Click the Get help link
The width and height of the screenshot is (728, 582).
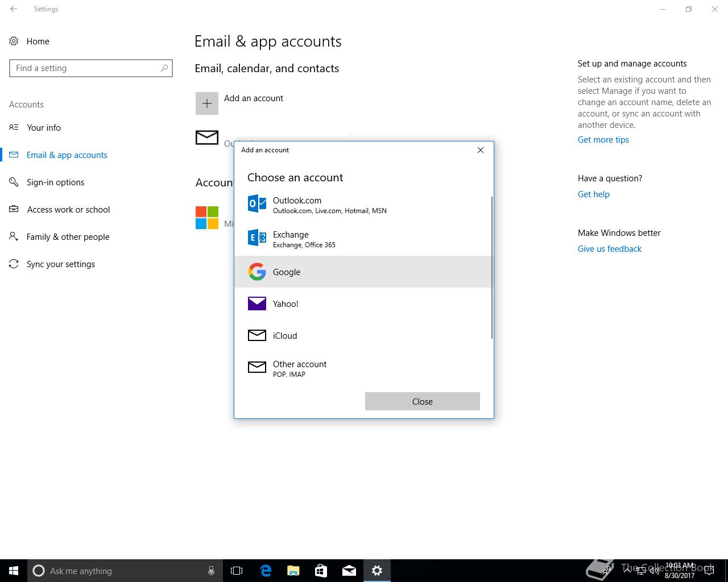click(594, 194)
